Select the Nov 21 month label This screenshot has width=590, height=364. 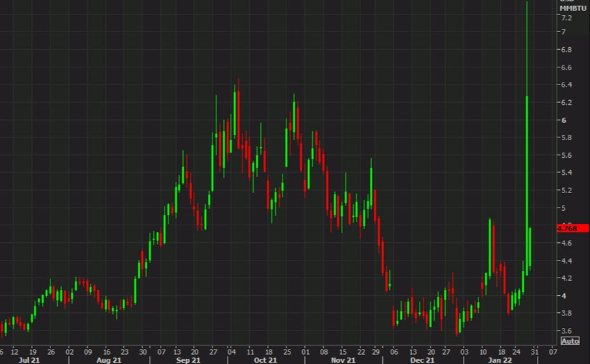coord(344,359)
